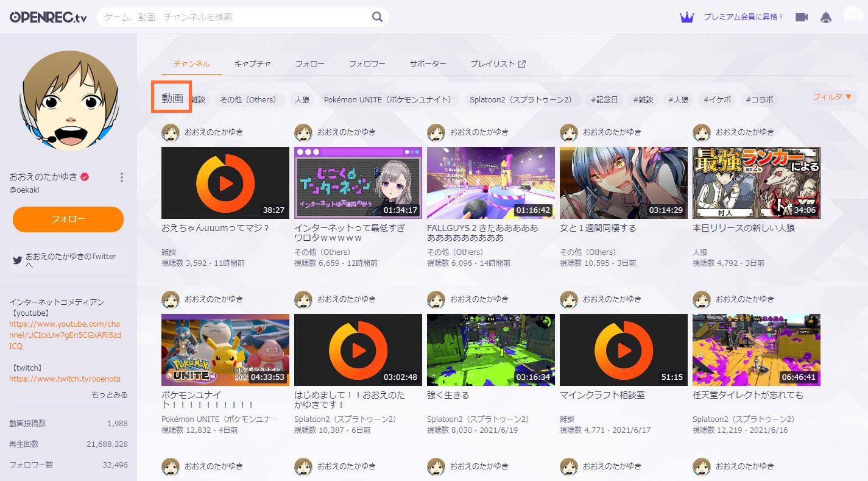Click the 32,496 follower count value
868x481 pixels.
pyautogui.click(x=116, y=465)
